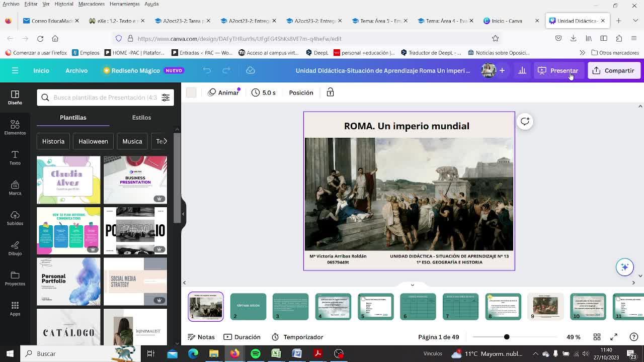Toggle the slide lock icon
This screenshot has height=362, width=644.
[330, 93]
